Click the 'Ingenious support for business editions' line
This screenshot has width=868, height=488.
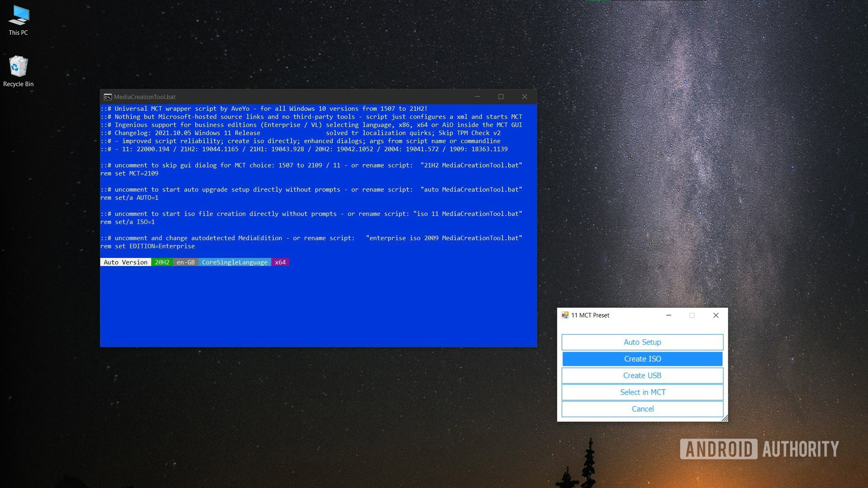(311, 125)
